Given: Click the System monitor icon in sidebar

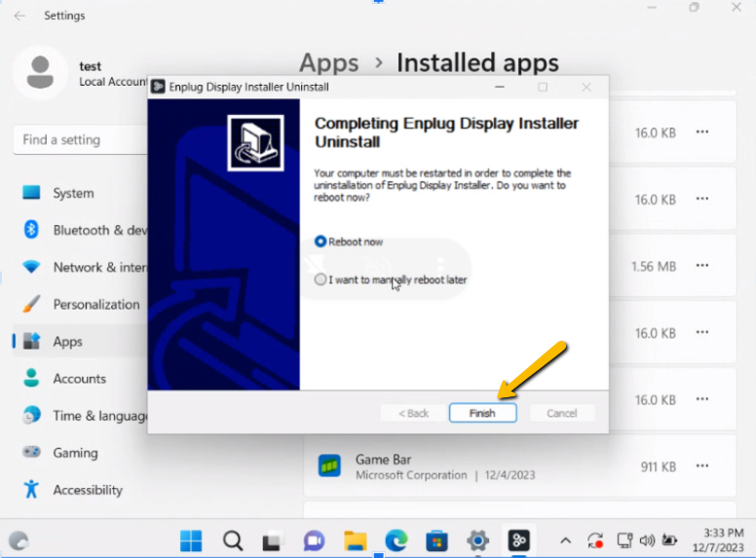Looking at the screenshot, I should (31, 193).
